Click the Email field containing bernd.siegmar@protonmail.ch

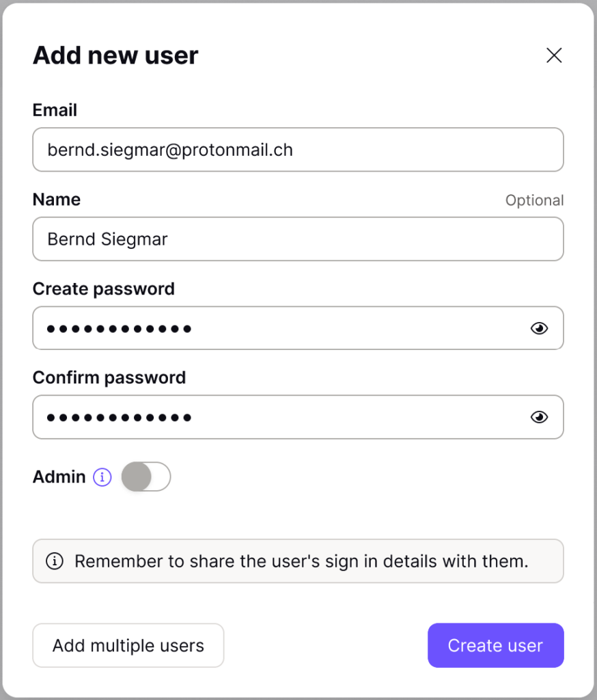click(298, 150)
